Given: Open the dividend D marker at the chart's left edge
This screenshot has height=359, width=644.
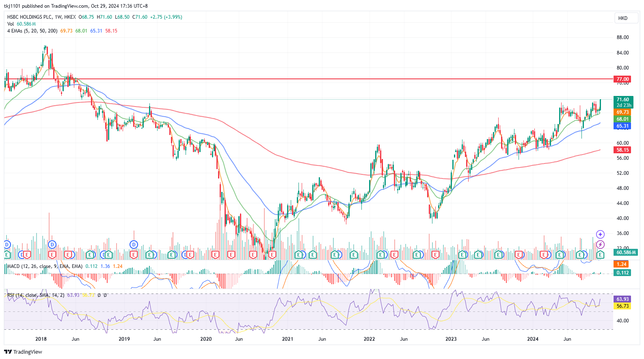Looking at the screenshot, I should tap(6, 244).
